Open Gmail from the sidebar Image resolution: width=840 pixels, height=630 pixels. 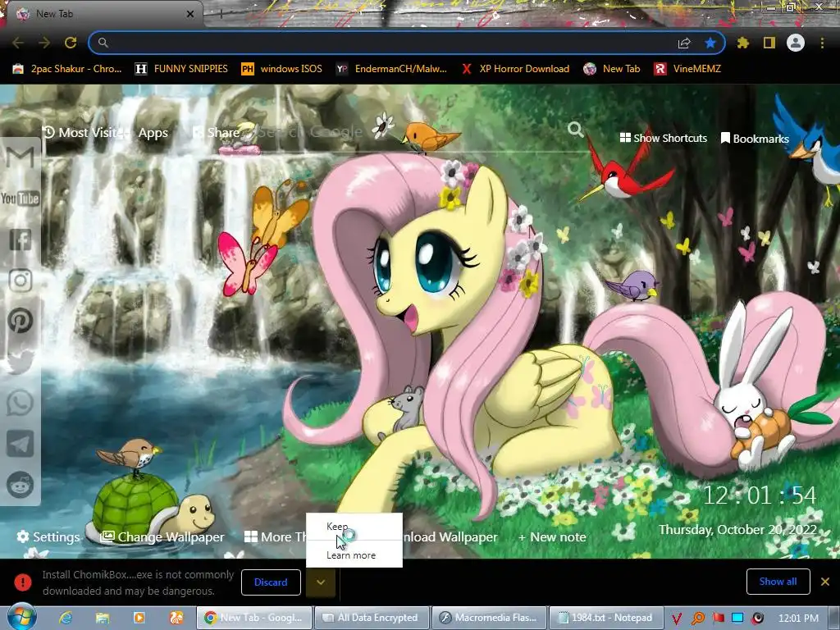click(x=21, y=157)
